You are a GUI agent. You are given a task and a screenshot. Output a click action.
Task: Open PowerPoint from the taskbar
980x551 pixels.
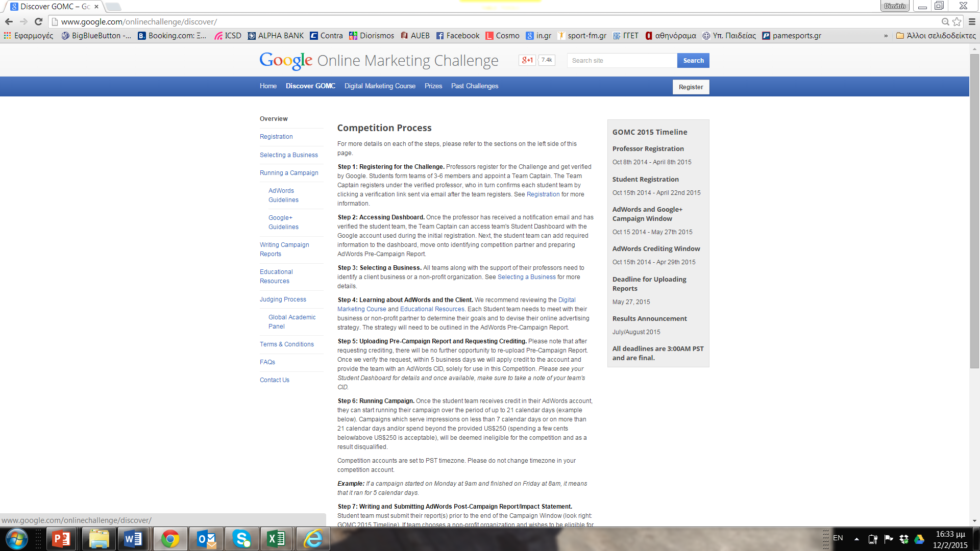pyautogui.click(x=61, y=539)
